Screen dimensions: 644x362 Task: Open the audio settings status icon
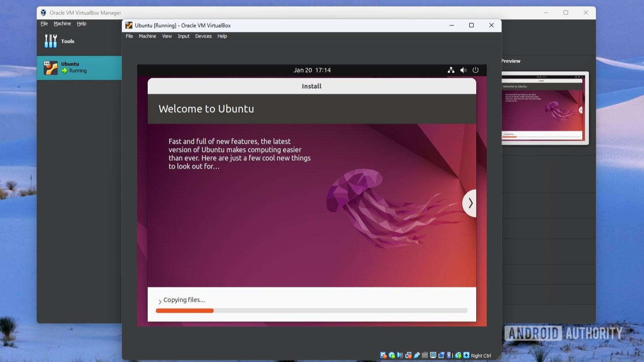point(400,355)
